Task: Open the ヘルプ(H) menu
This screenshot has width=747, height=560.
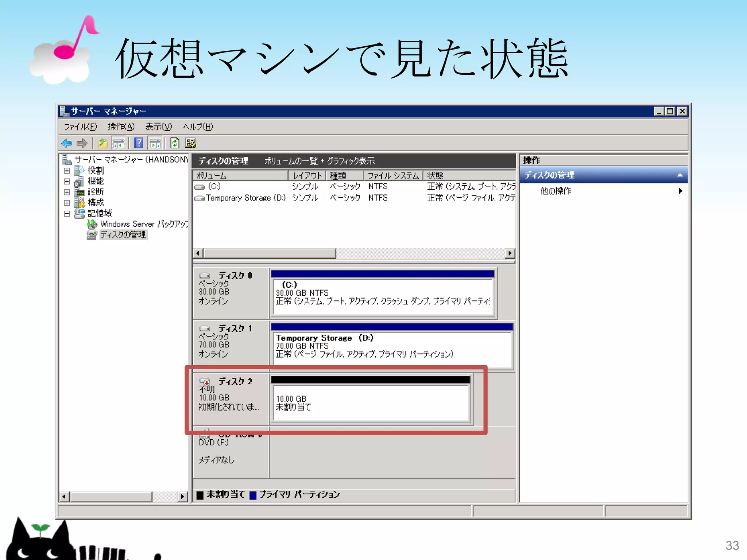Action: coord(198,127)
